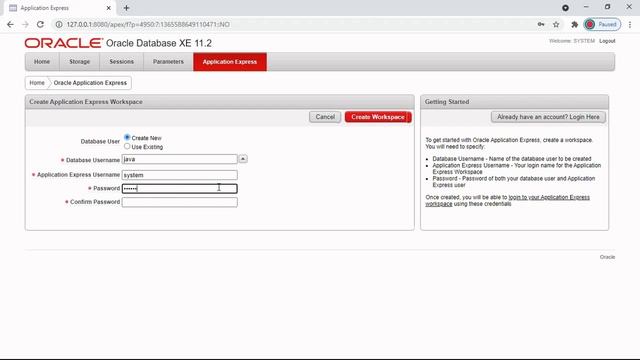Screen dimensions: 640x360
Task: Switch to the Sessions tab
Action: tap(122, 62)
